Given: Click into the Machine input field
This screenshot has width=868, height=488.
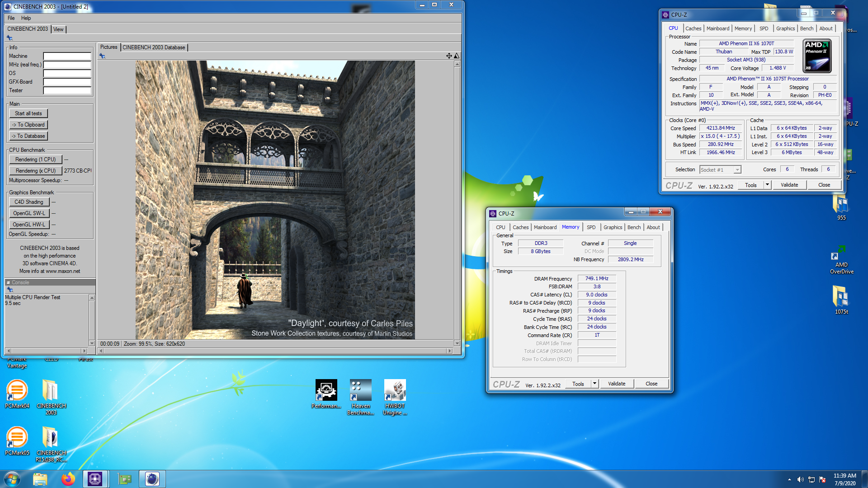Looking at the screenshot, I should click(x=67, y=56).
